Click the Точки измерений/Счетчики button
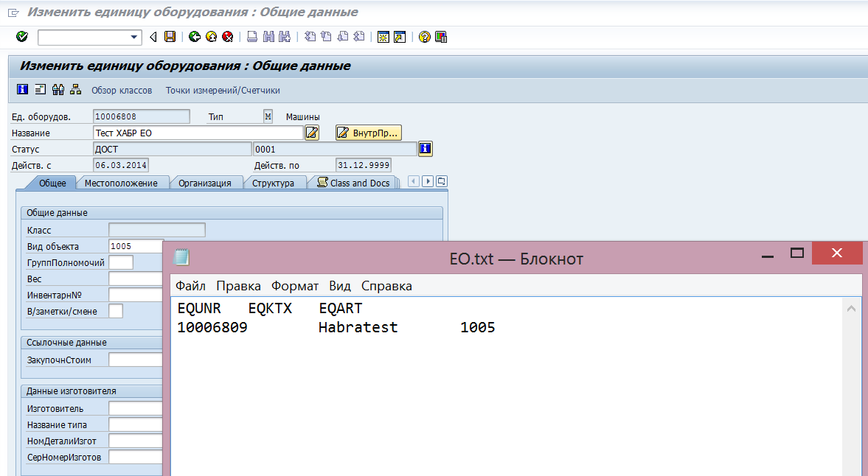Image resolution: width=868 pixels, height=476 pixels. tap(223, 90)
